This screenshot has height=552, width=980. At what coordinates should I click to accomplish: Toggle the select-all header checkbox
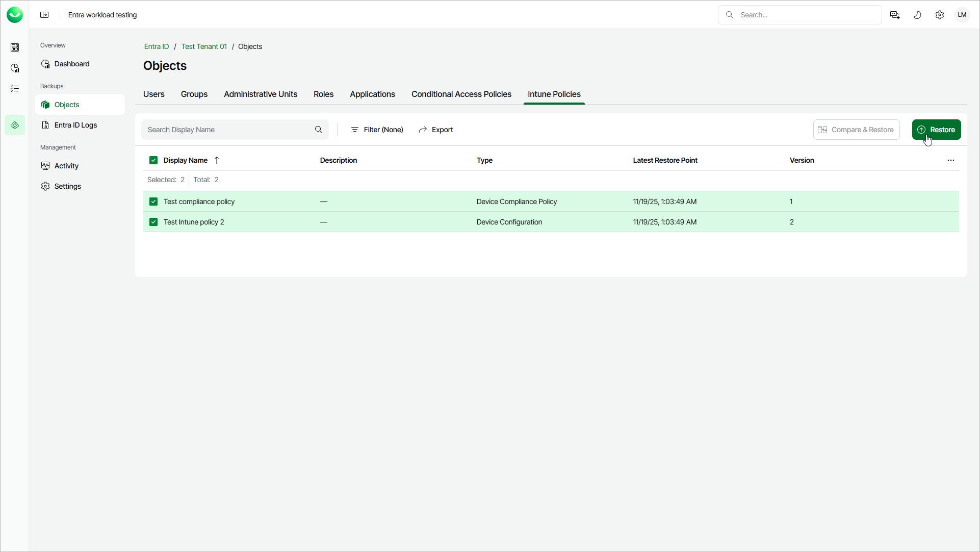(153, 160)
